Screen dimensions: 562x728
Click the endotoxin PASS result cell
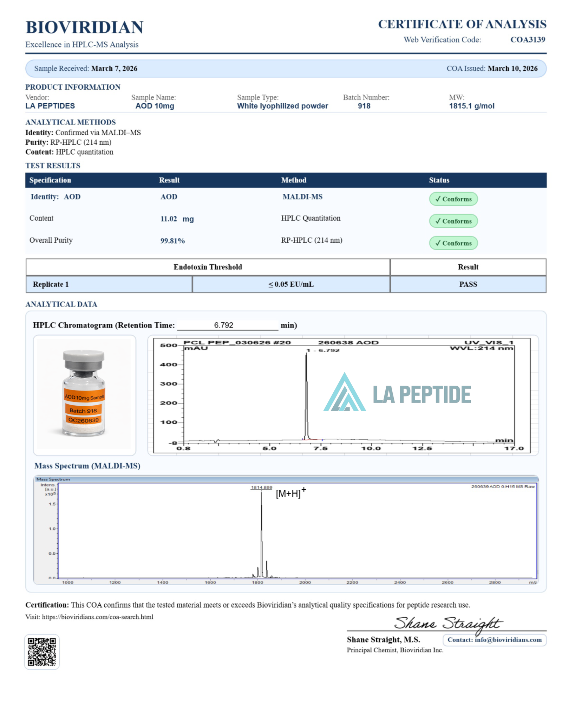point(468,284)
